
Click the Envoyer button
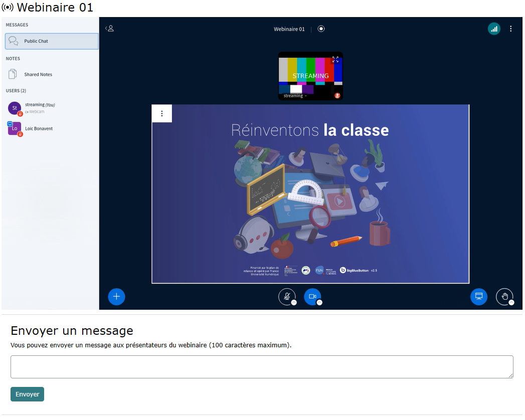pyautogui.click(x=27, y=394)
